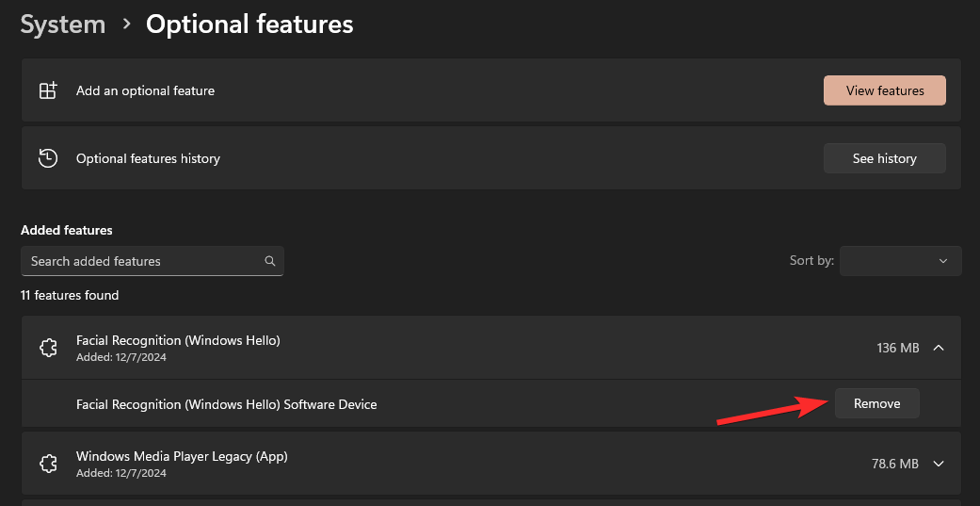Viewport: 980px width, 506px height.
Task: Click the Add an optional feature grid icon
Action: (48, 91)
